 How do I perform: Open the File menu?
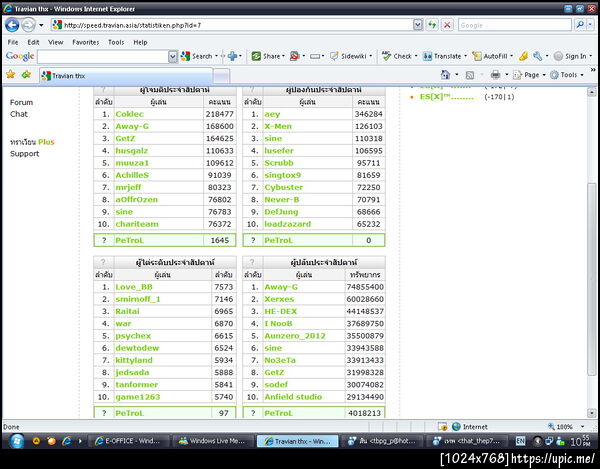point(13,42)
